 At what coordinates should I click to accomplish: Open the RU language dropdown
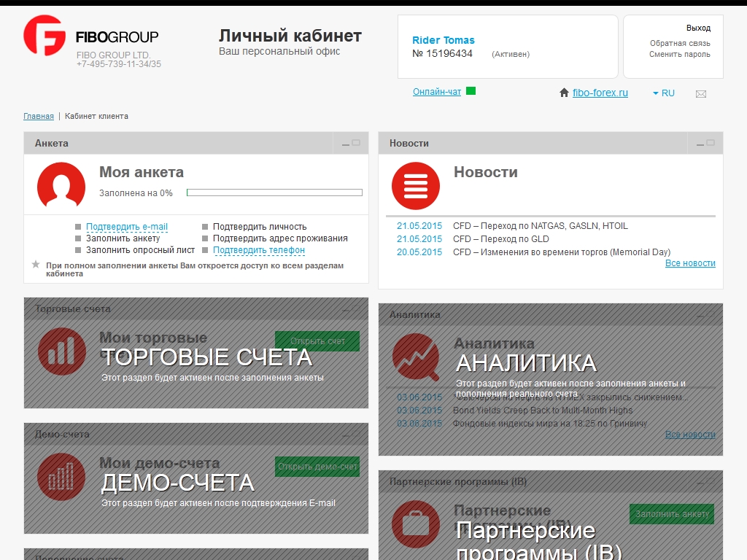pos(663,93)
